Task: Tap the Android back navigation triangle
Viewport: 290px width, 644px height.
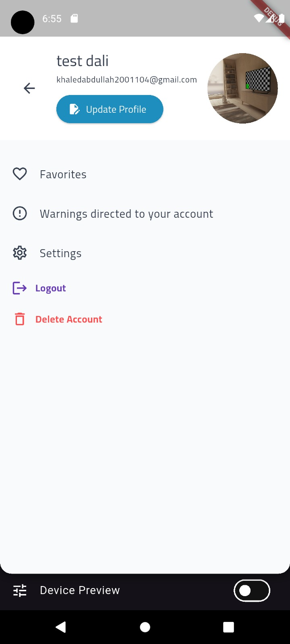Action: pyautogui.click(x=61, y=627)
